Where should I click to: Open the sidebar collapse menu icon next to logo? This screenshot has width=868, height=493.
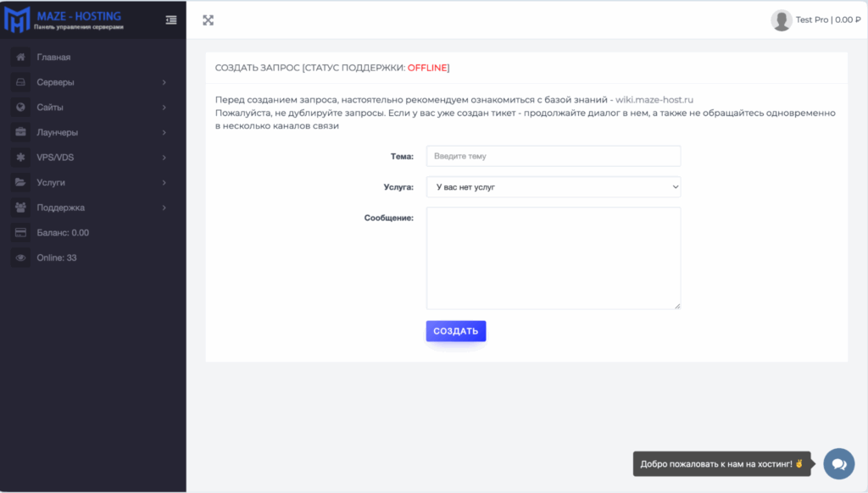point(170,19)
